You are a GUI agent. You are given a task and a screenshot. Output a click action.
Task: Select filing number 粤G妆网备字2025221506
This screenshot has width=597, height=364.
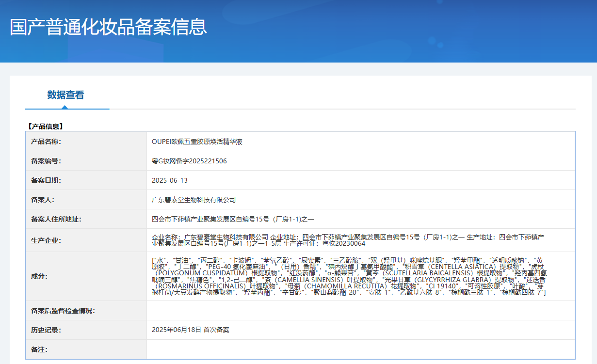(189, 161)
